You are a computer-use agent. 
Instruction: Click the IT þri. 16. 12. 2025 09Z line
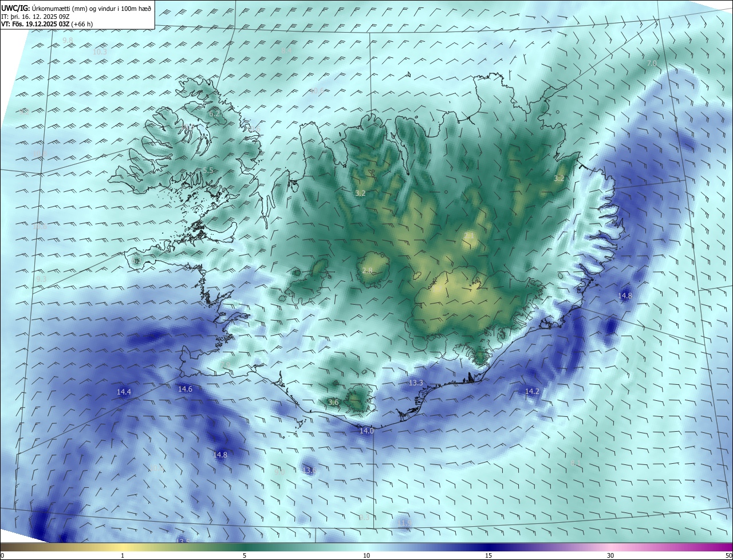pos(37,17)
